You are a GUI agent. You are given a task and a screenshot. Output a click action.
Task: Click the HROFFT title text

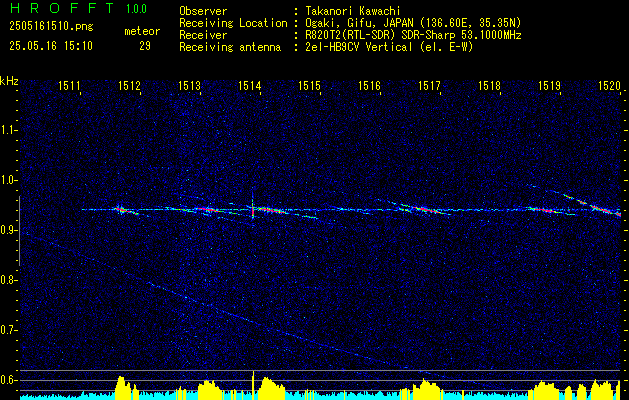point(61,7)
